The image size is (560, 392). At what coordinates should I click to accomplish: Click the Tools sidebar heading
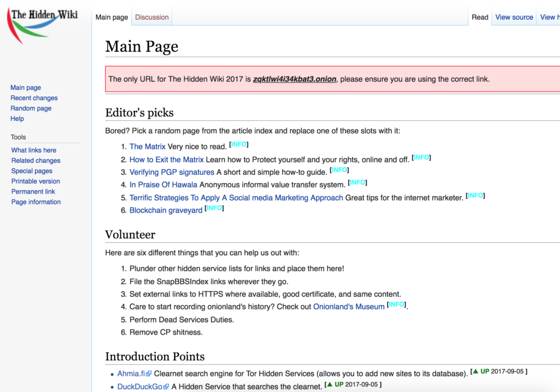tap(18, 137)
